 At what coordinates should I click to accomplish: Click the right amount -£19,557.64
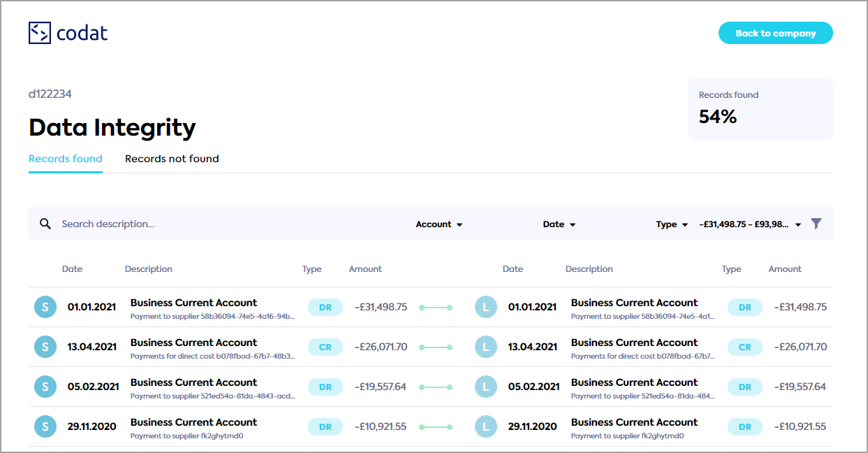(801, 387)
